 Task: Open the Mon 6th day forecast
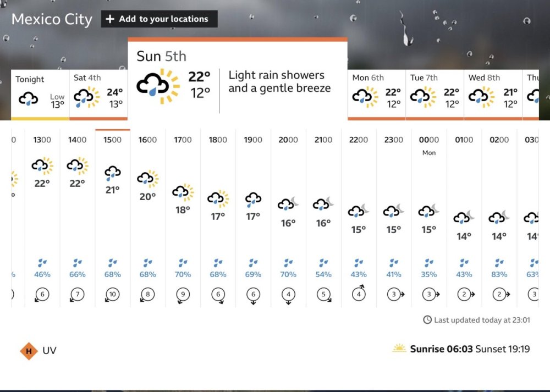pyautogui.click(x=376, y=95)
